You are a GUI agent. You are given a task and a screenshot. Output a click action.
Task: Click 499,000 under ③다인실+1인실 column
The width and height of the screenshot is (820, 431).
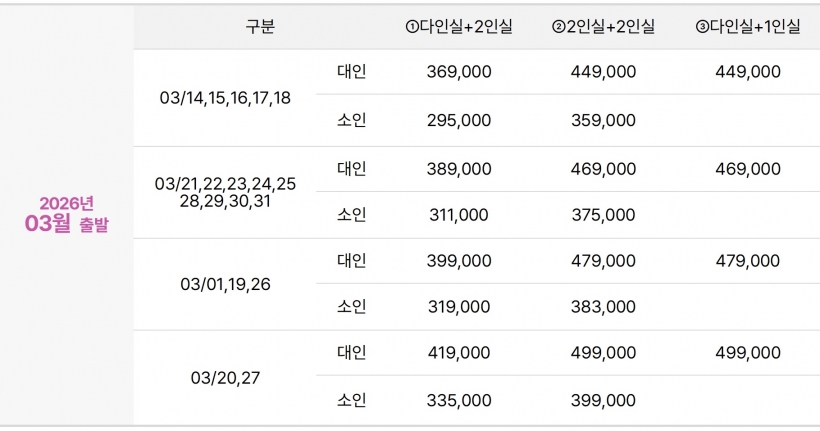click(x=748, y=353)
